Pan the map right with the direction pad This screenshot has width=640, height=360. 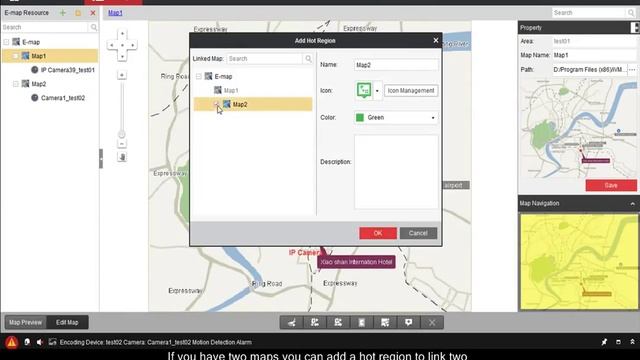(x=133, y=45)
